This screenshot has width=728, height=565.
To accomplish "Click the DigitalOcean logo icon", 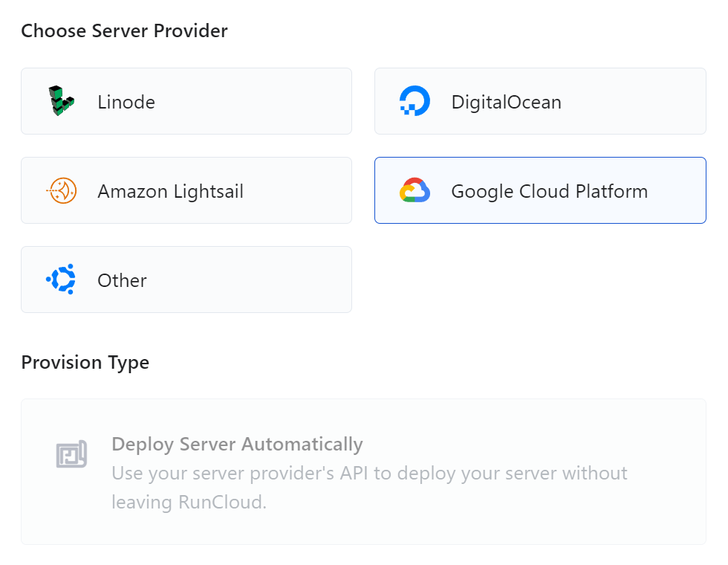I will pos(415,101).
